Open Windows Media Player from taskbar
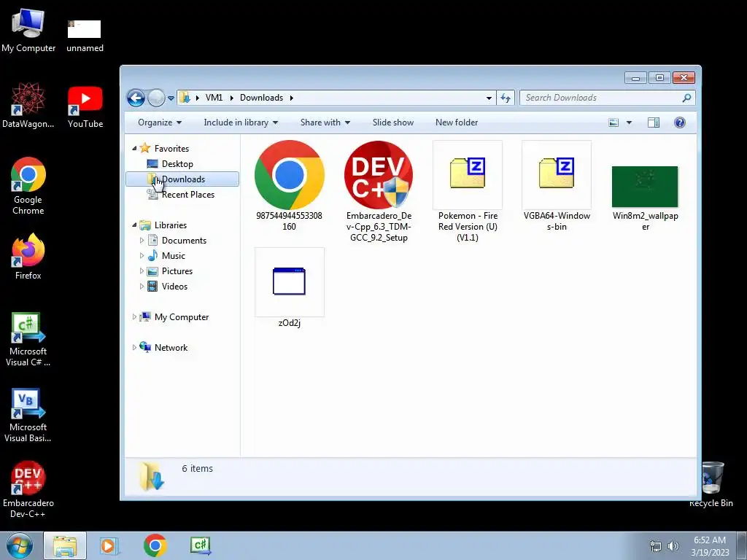 coord(109,545)
